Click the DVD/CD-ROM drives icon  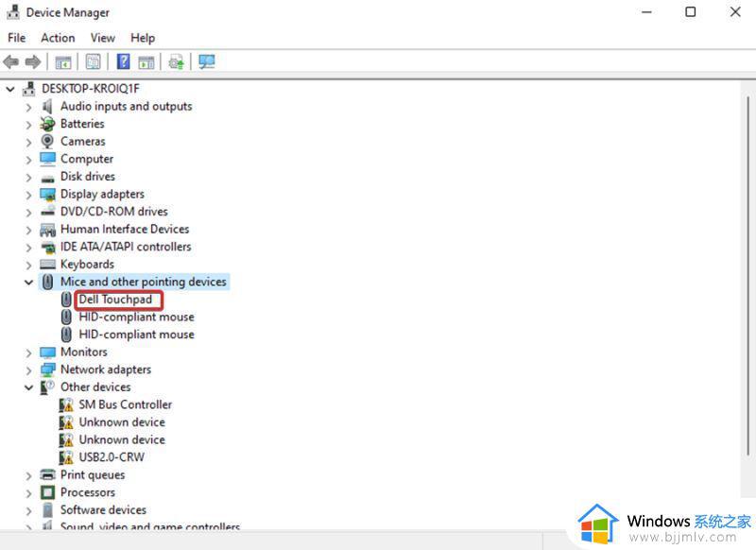(48, 211)
